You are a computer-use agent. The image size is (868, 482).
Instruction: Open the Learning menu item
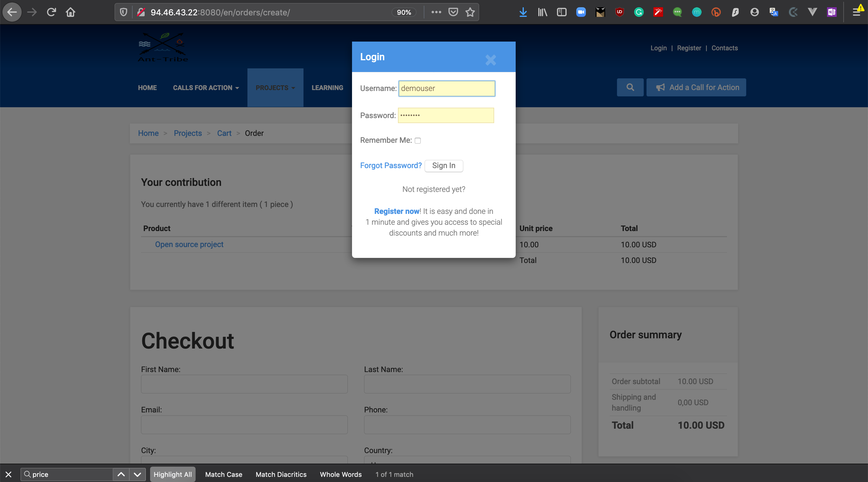[327, 88]
